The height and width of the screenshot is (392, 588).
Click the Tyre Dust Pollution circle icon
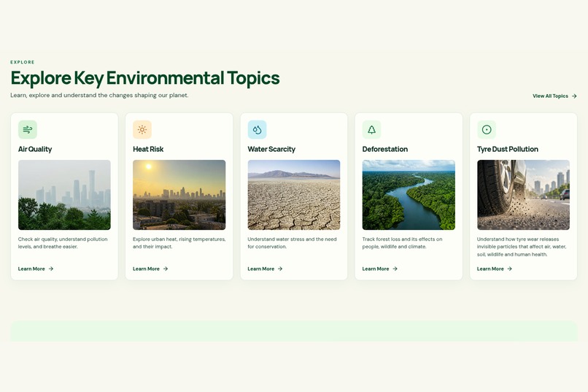pyautogui.click(x=487, y=130)
